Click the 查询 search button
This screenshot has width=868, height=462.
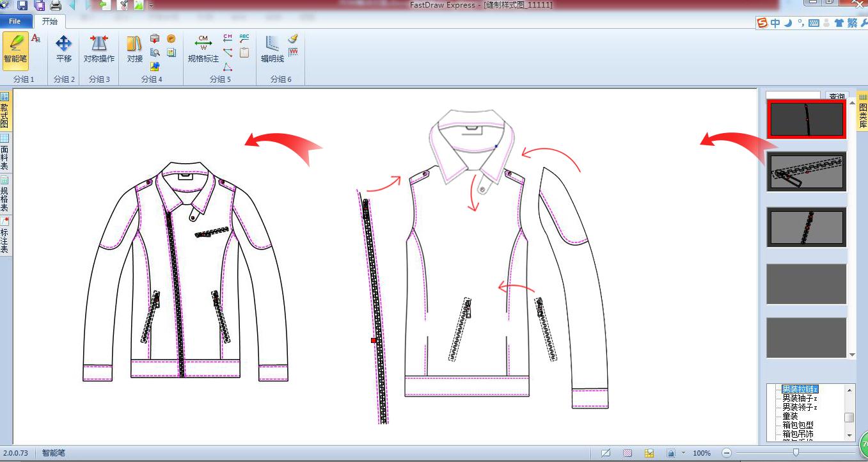836,97
